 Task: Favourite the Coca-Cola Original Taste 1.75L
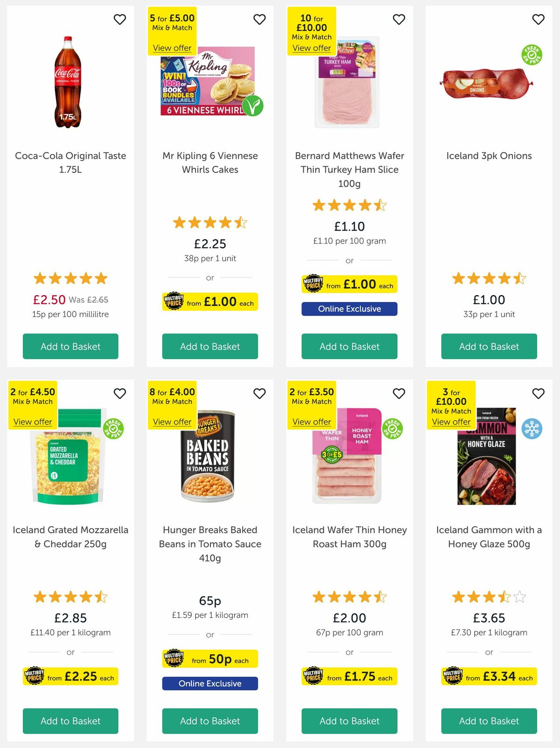(120, 19)
